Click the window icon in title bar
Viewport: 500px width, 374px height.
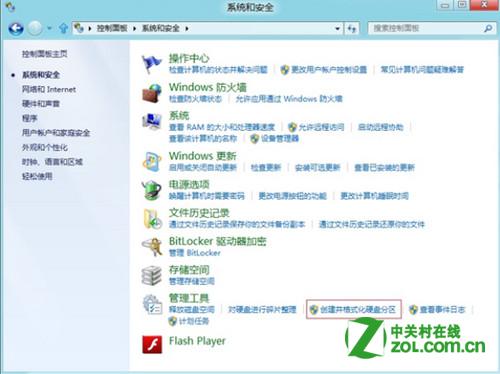[x=10, y=6]
